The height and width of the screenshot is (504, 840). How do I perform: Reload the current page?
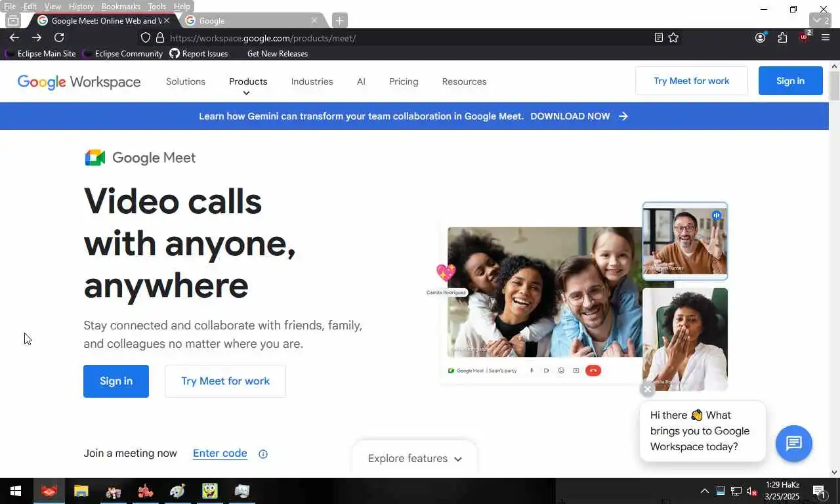click(59, 38)
